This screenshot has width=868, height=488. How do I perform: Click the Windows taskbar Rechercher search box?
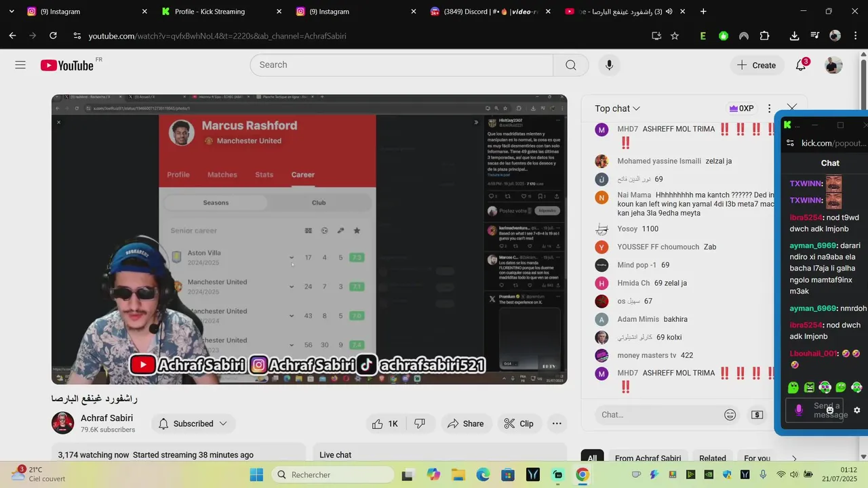pos(332,474)
